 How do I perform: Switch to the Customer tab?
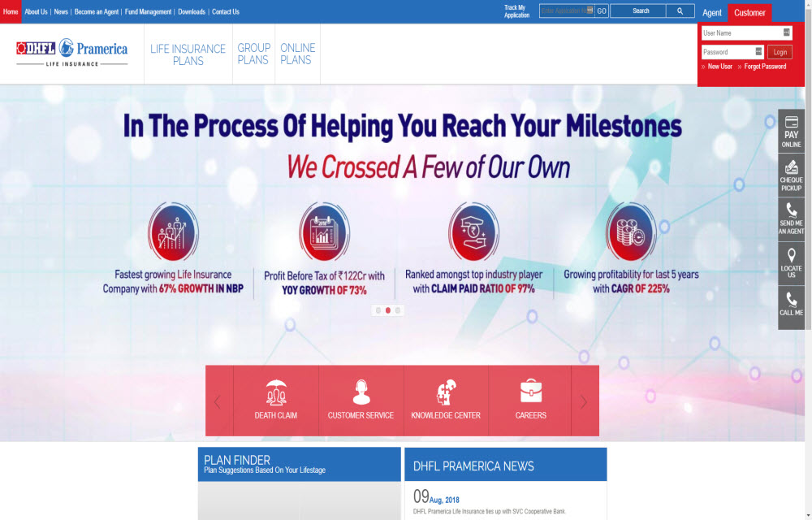pyautogui.click(x=749, y=12)
